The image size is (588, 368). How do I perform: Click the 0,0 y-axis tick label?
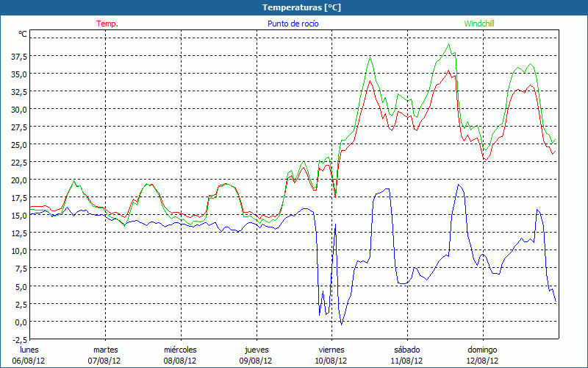[x=21, y=322]
